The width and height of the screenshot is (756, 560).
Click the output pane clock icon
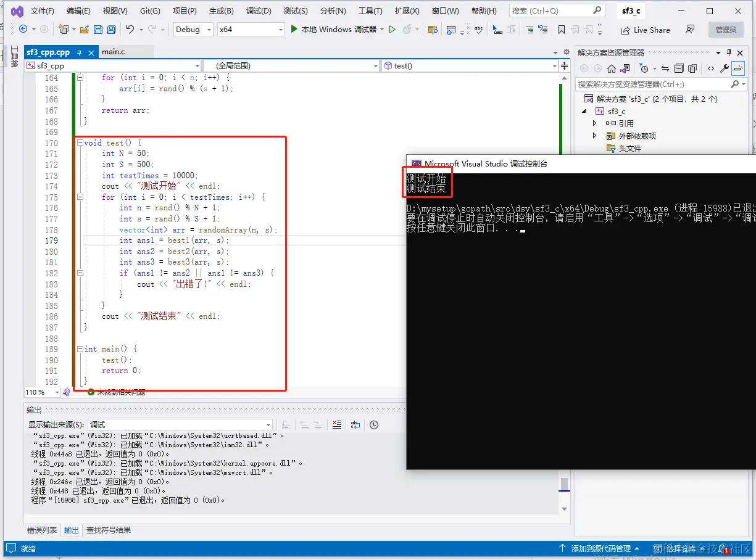pyautogui.click(x=374, y=424)
